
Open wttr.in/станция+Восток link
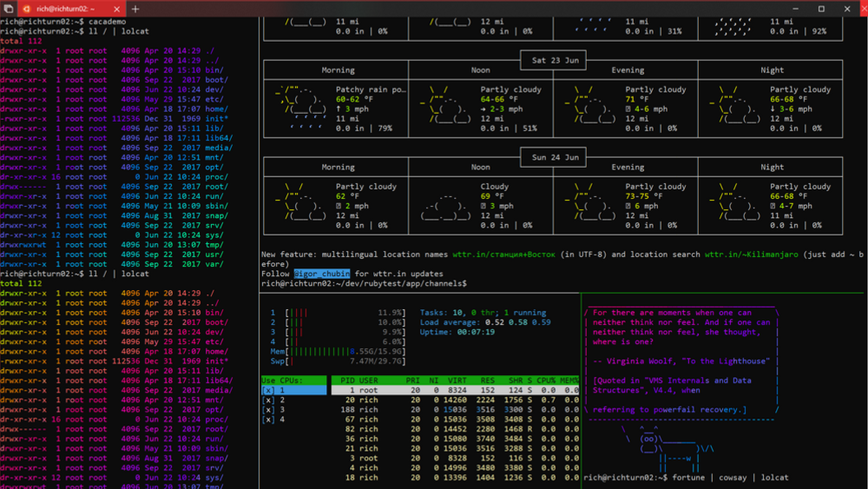(x=503, y=254)
